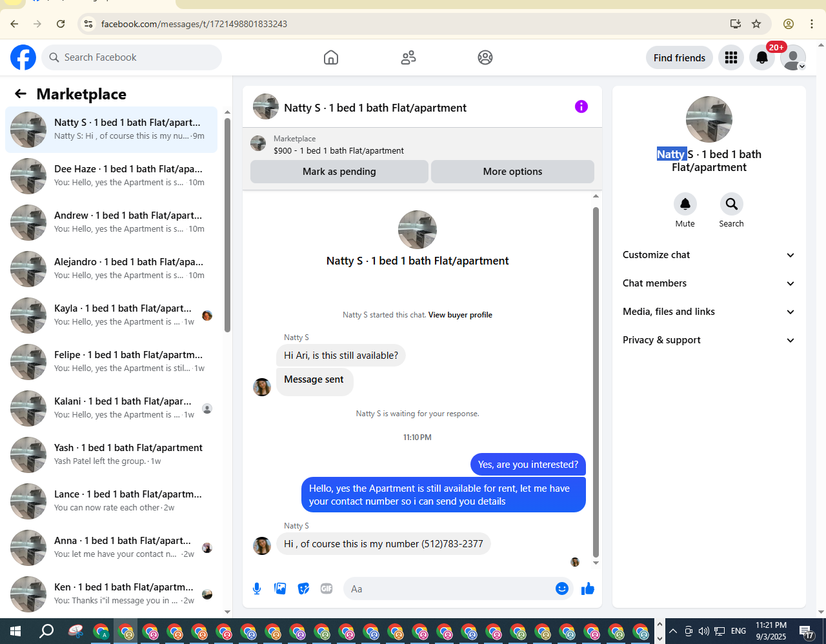
Task: Open account profile avatar menu
Action: 792,58
